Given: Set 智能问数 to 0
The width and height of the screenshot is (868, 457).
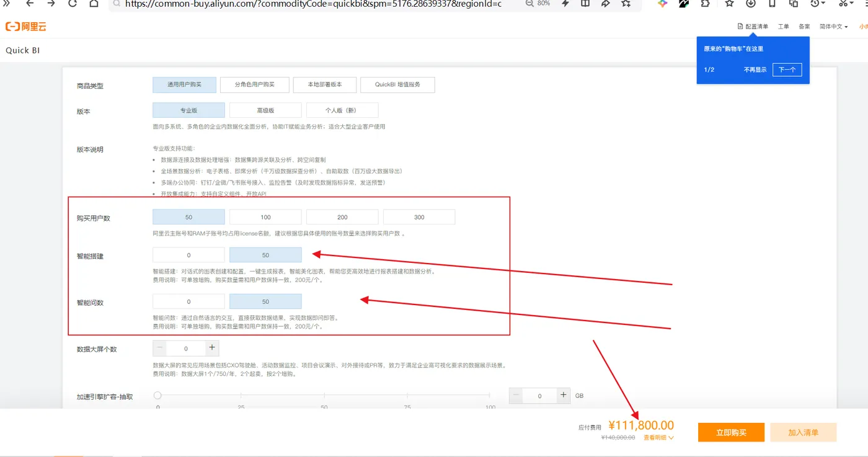Looking at the screenshot, I should point(188,301).
